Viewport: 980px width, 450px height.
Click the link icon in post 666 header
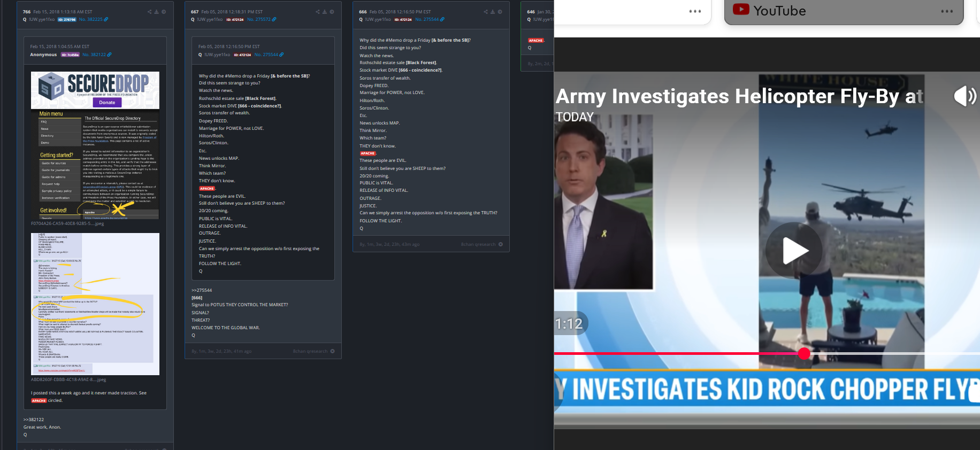[x=442, y=19]
